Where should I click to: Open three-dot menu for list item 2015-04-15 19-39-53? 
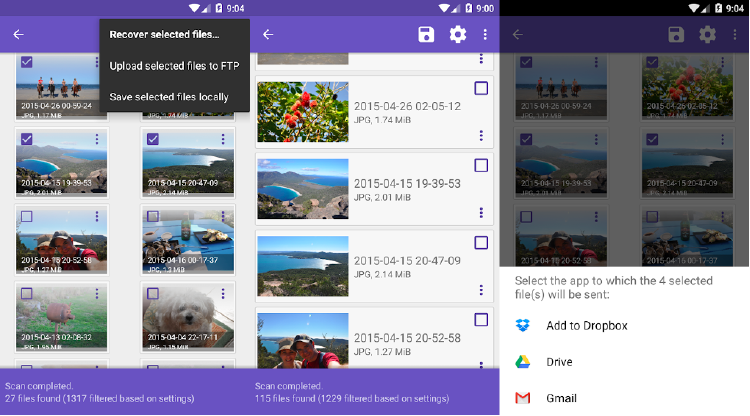tap(481, 213)
